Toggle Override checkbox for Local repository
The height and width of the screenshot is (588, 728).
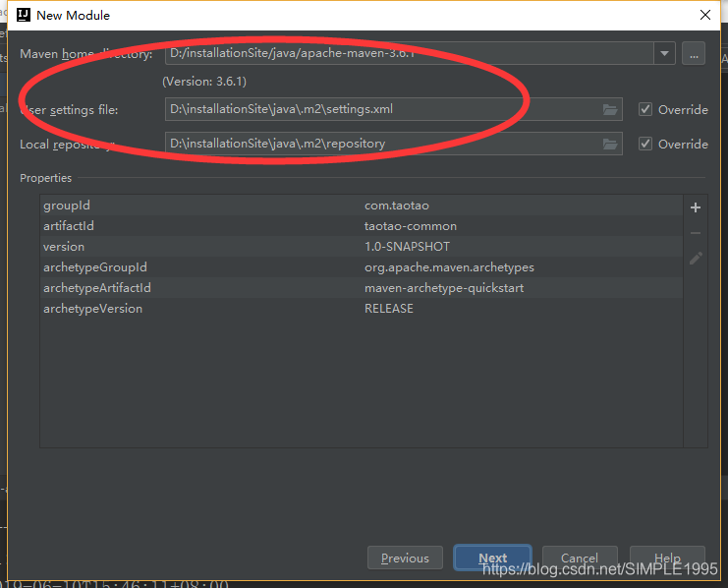(645, 145)
